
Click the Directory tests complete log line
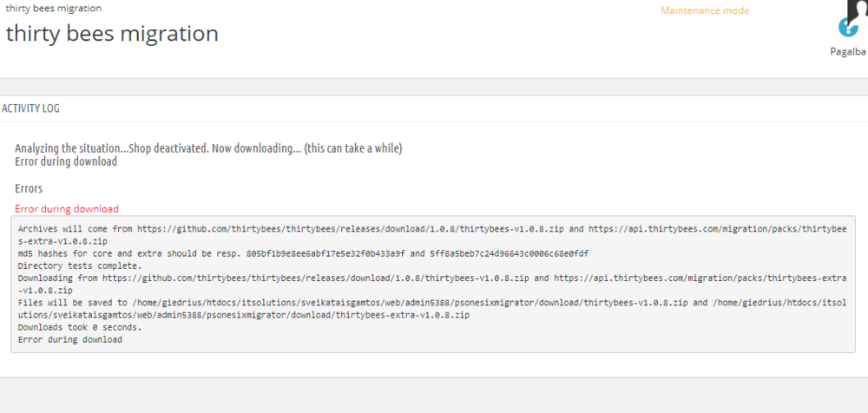tap(79, 265)
